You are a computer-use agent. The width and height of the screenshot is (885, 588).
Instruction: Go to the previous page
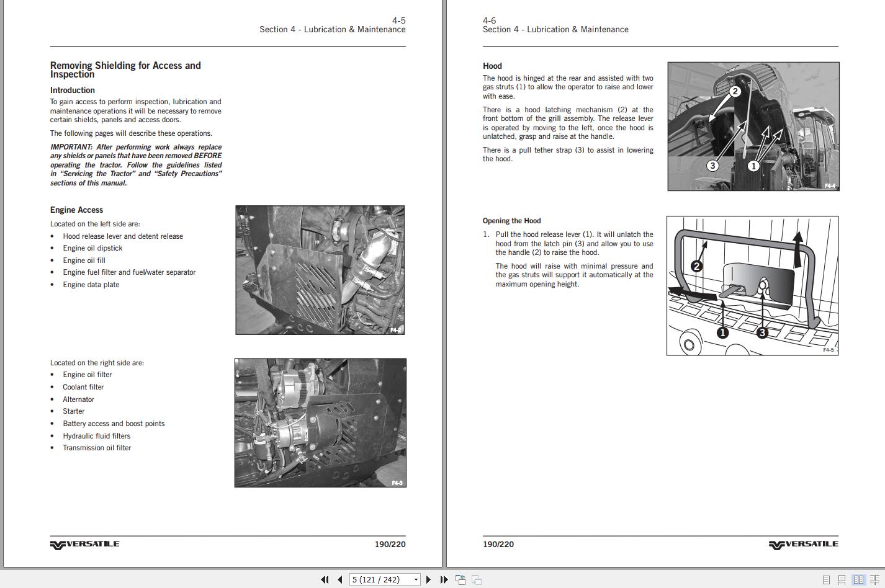coord(340,579)
